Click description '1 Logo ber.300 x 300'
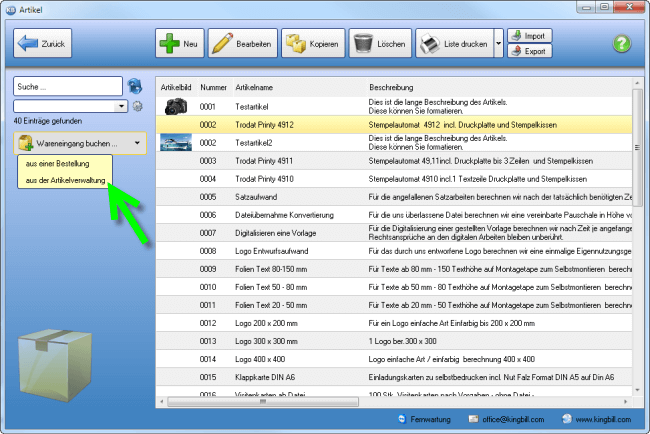650x434 pixels. [402, 341]
